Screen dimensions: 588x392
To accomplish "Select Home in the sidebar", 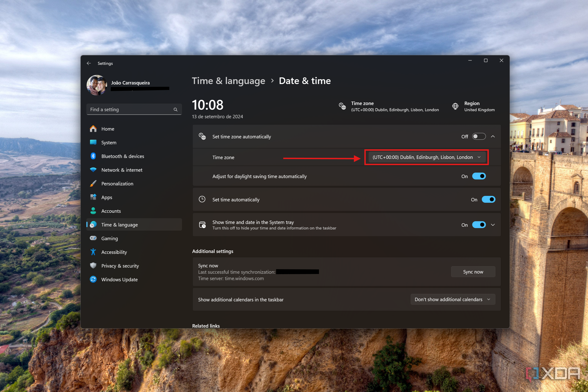I will click(108, 129).
